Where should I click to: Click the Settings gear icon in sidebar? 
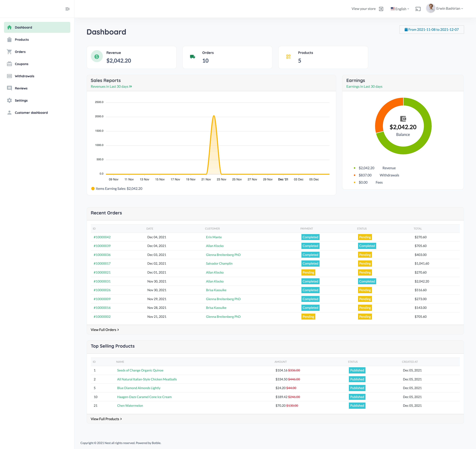point(9,100)
